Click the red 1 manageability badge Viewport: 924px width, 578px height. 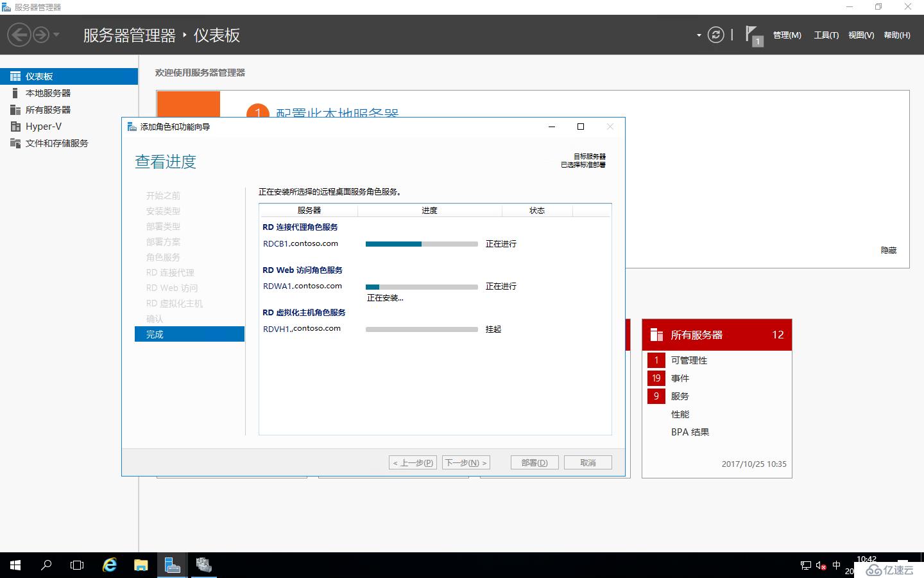point(656,360)
